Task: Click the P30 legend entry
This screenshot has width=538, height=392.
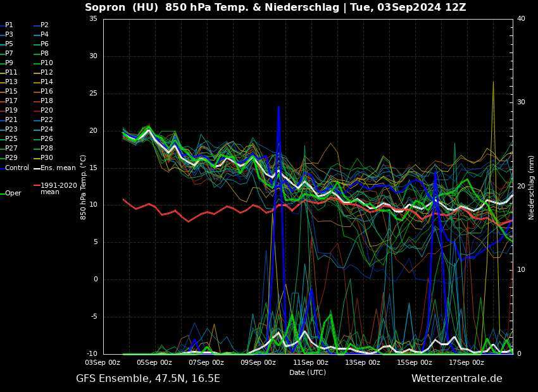Action: click(x=47, y=157)
